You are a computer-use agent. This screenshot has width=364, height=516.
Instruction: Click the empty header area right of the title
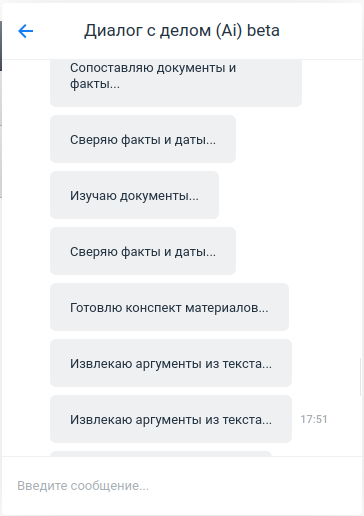pyautogui.click(x=320, y=31)
